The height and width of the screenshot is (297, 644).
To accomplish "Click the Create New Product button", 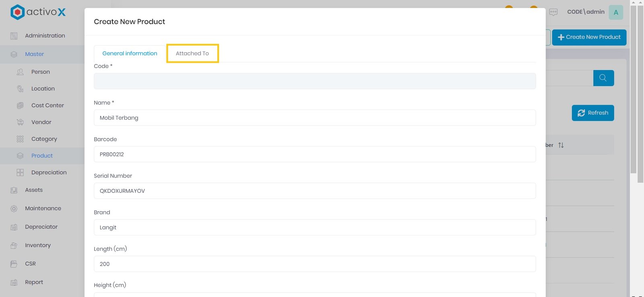I will (x=589, y=37).
